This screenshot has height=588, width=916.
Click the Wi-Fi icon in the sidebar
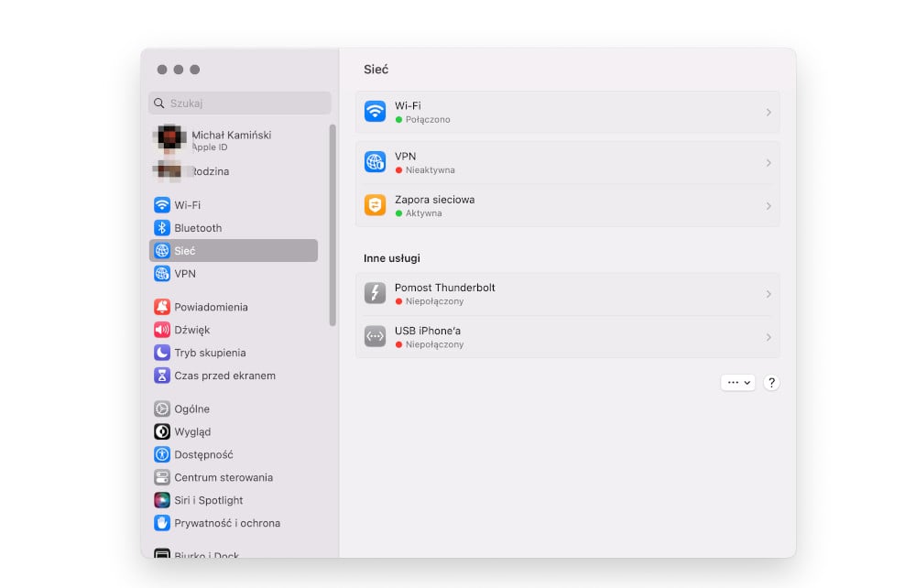coord(162,205)
